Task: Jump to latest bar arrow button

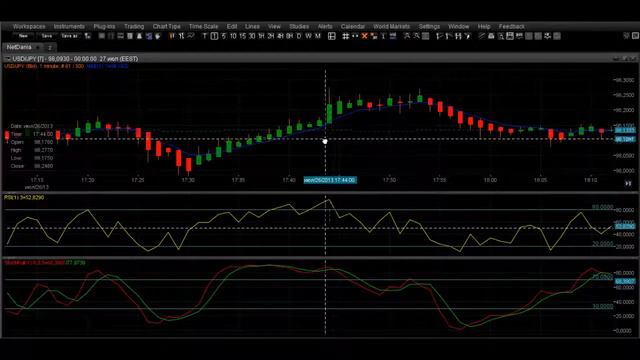Action: coord(628,184)
